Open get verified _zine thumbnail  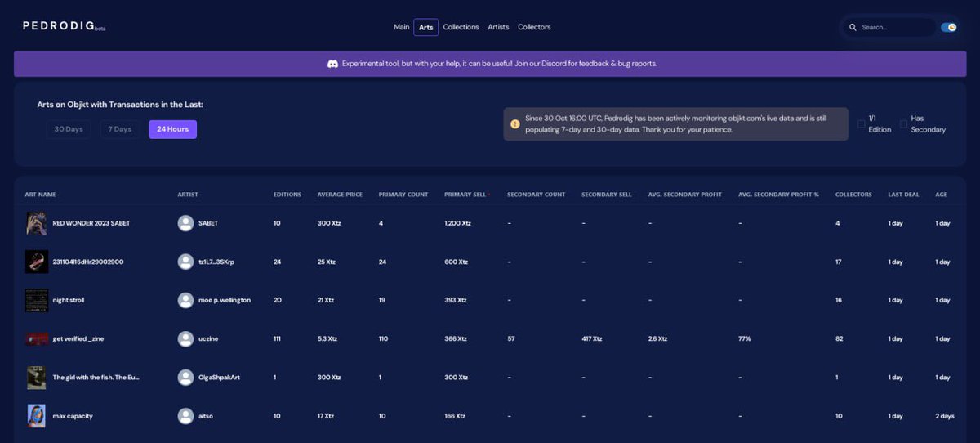(x=37, y=338)
